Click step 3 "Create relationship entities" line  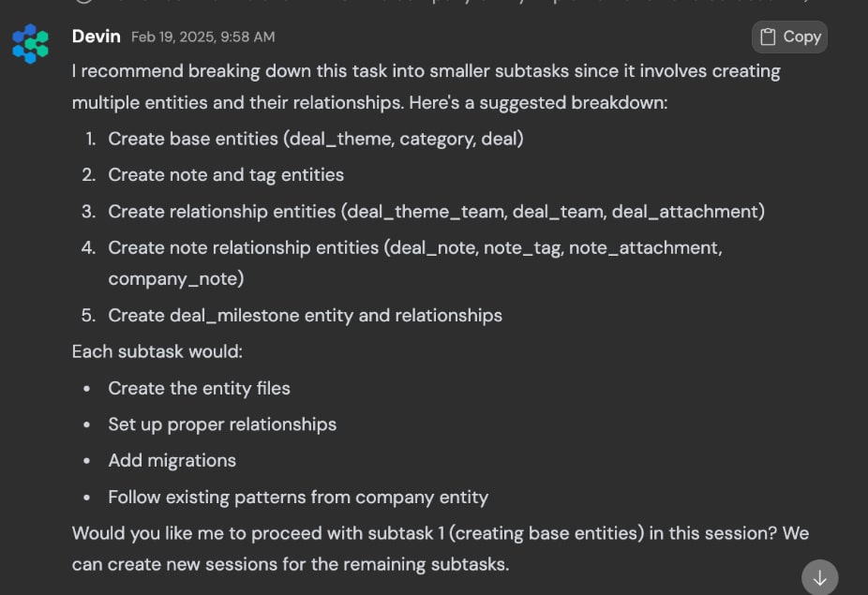tap(436, 212)
